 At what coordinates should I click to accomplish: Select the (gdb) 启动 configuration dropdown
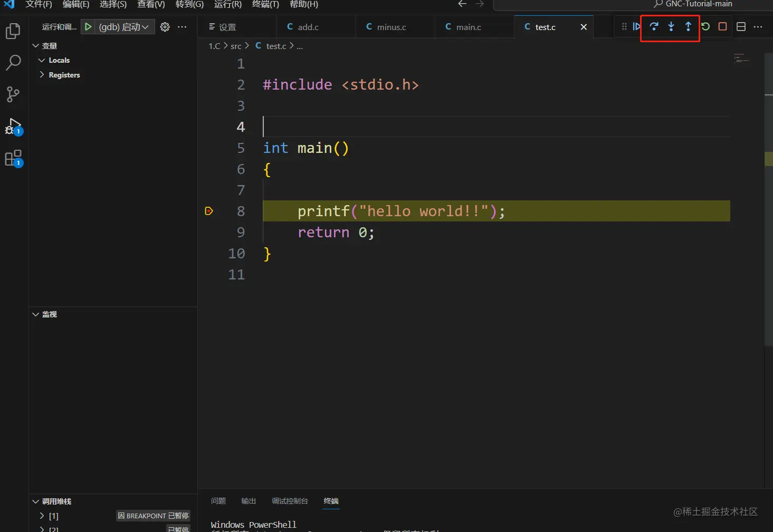coord(124,27)
